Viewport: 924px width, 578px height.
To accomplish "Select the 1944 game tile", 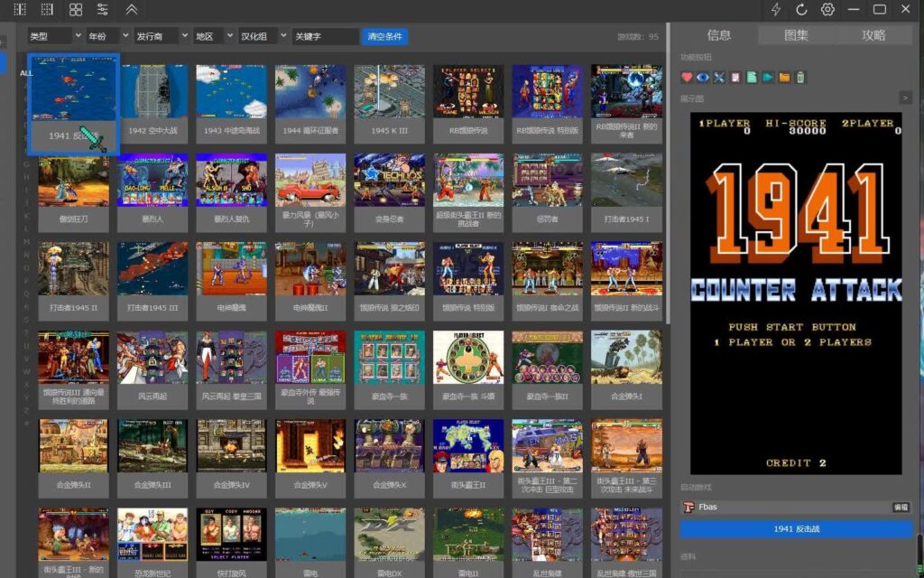I will (310, 104).
